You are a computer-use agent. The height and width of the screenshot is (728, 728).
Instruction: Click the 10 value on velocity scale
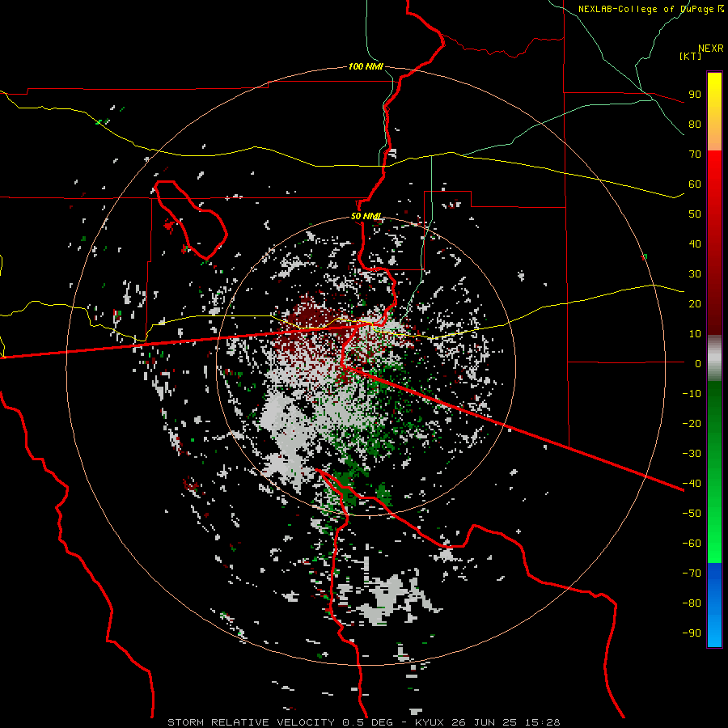click(695, 334)
